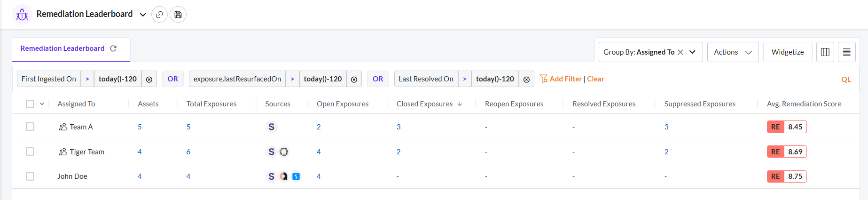
Task: Click the RE badge for Tiger Team score
Action: point(775,152)
